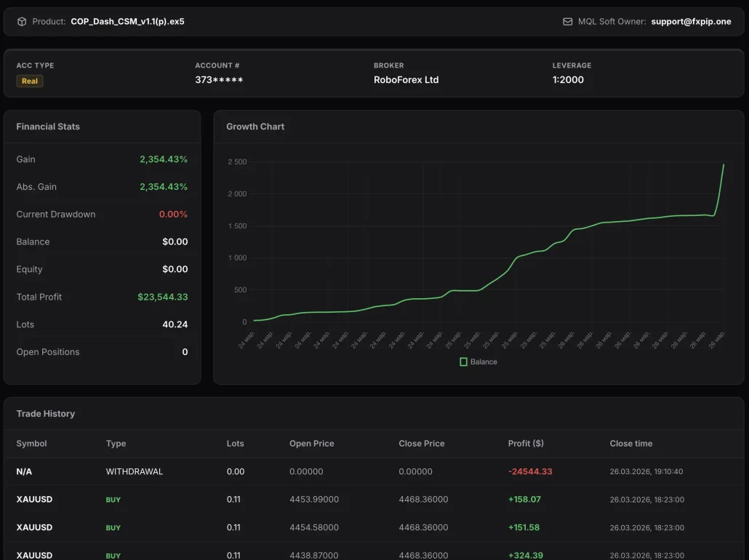This screenshot has width=749, height=560.
Task: Click the Current Drawdown 0.00% value
Action: pyautogui.click(x=173, y=214)
